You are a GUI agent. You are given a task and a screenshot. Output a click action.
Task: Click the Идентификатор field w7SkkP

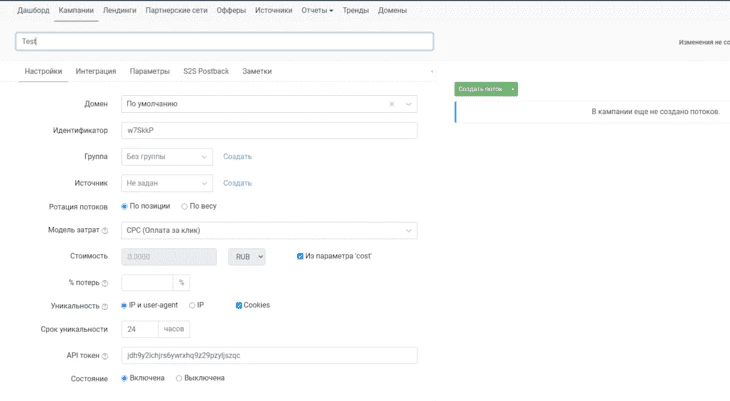pos(269,130)
